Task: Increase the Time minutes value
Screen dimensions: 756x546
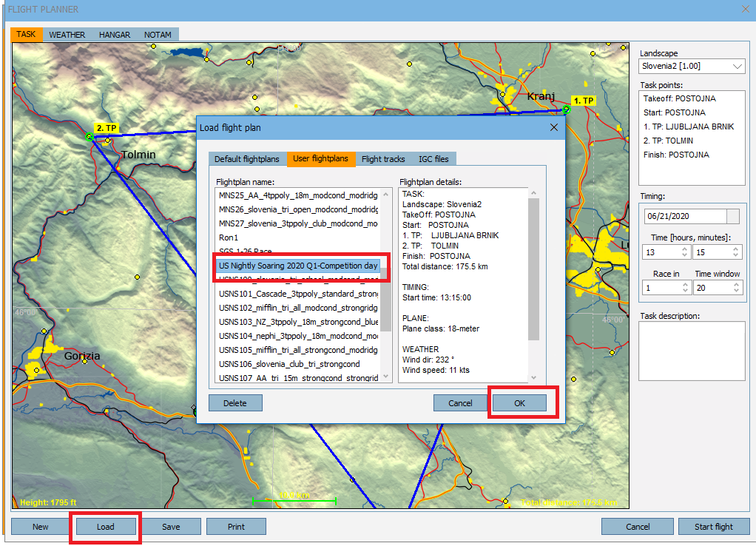Action: pos(735,249)
